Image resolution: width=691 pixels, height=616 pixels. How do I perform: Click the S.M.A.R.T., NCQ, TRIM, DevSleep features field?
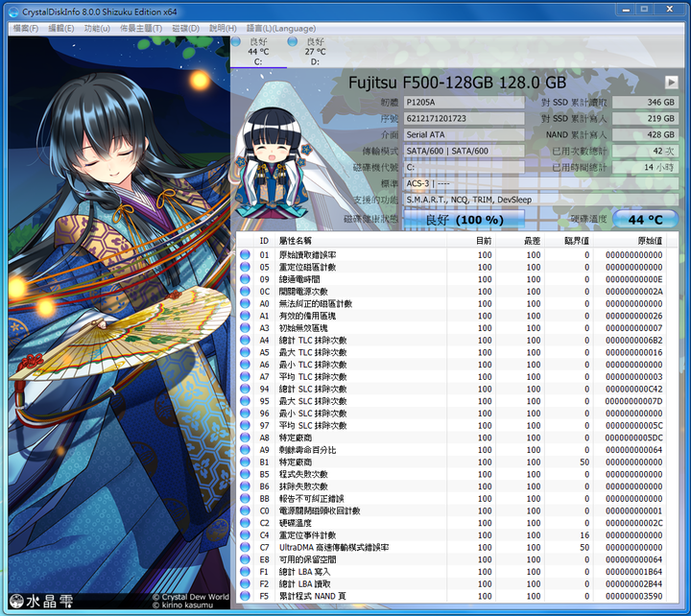pyautogui.click(x=540, y=200)
